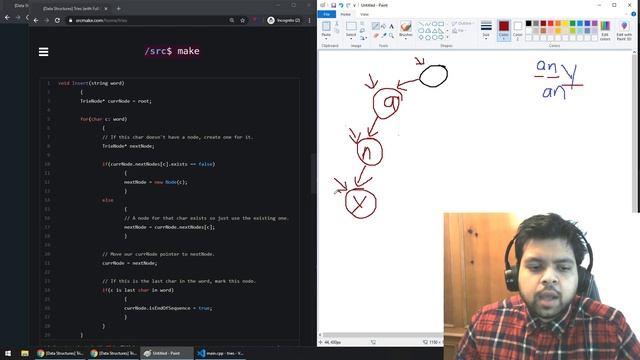Pick the yellow color swatch in Paint
This screenshot has height=360, width=640.
(x=565, y=23)
